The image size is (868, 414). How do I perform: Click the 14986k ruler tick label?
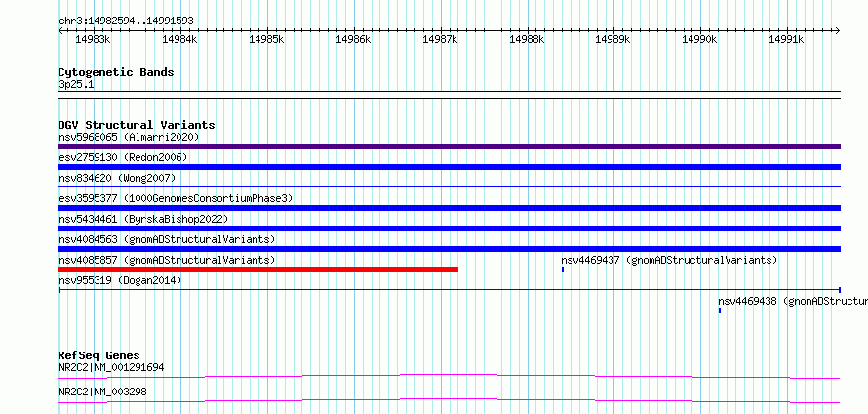[353, 39]
